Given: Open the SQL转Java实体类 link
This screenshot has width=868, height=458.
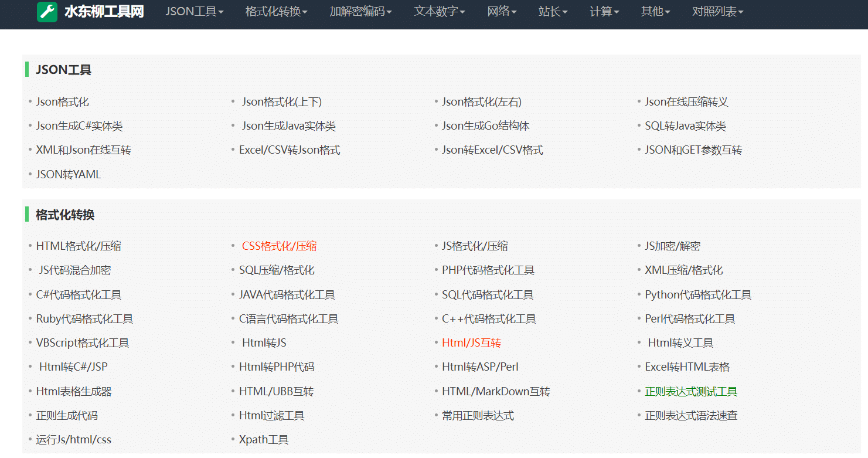Looking at the screenshot, I should (x=685, y=126).
